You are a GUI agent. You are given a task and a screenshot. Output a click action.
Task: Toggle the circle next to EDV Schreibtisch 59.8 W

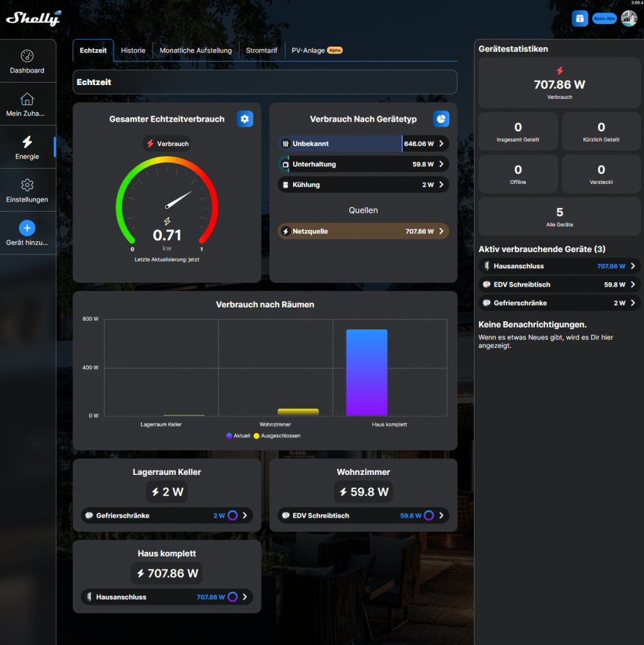tap(428, 515)
